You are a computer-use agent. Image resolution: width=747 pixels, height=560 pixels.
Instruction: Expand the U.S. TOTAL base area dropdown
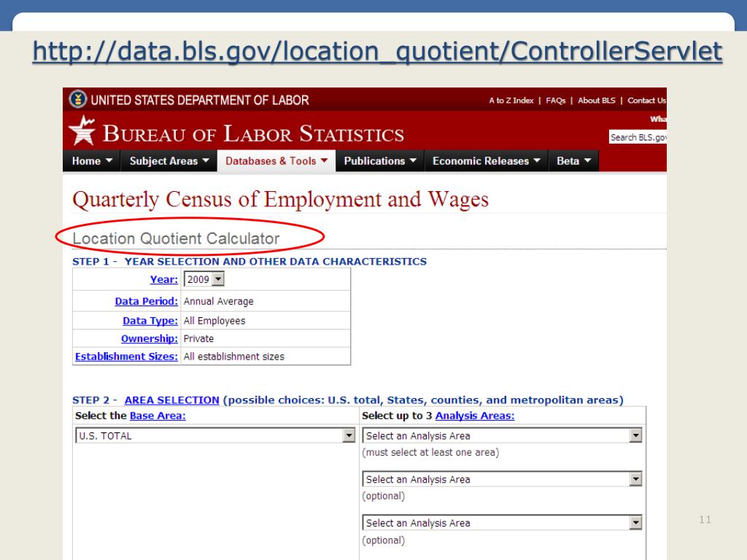pos(215,435)
